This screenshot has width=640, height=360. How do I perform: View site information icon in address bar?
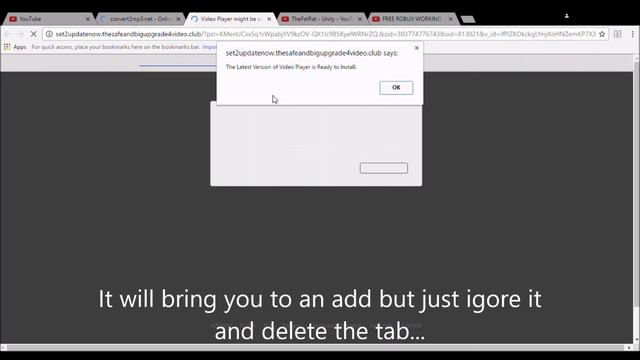coord(49,34)
